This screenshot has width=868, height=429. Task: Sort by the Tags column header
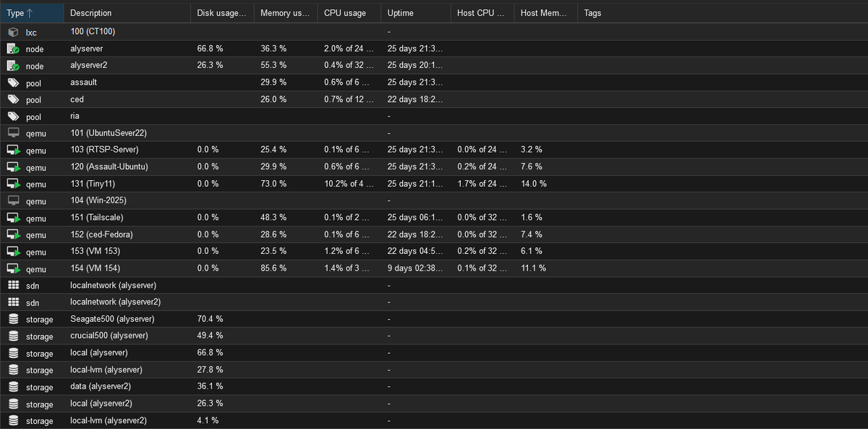(x=723, y=13)
